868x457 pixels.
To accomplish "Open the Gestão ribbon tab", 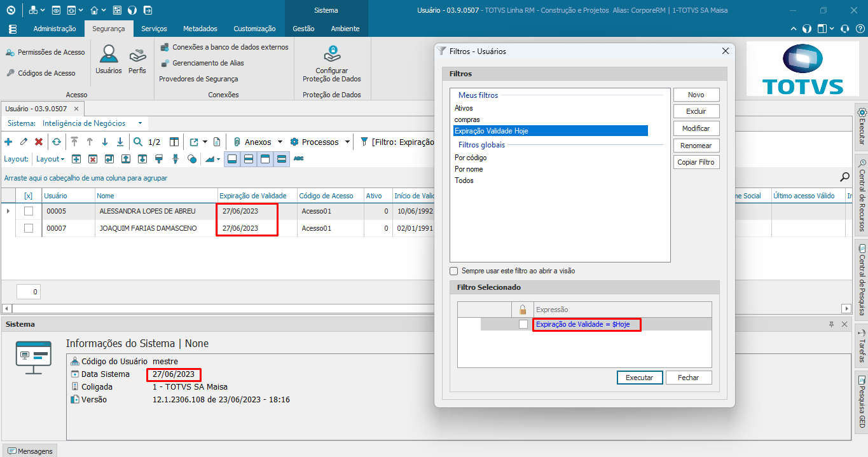I will [x=303, y=29].
